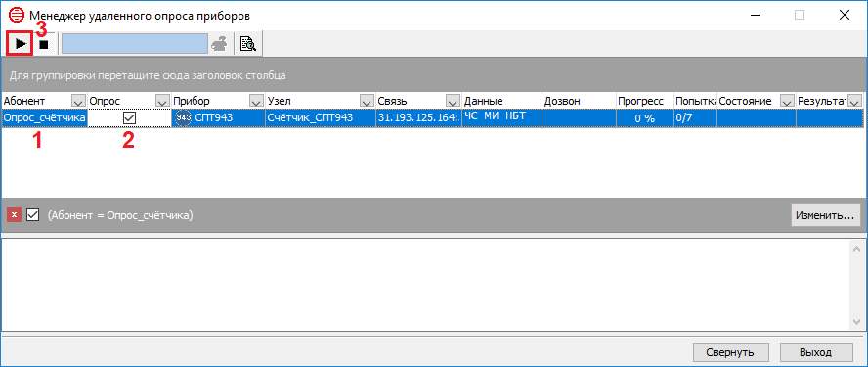Select the Дозвон column header

click(579, 101)
